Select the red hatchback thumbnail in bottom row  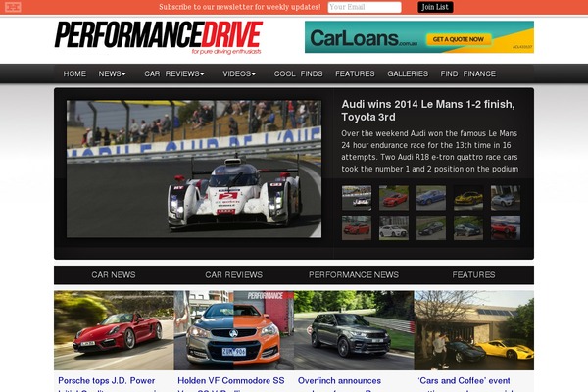point(357,227)
